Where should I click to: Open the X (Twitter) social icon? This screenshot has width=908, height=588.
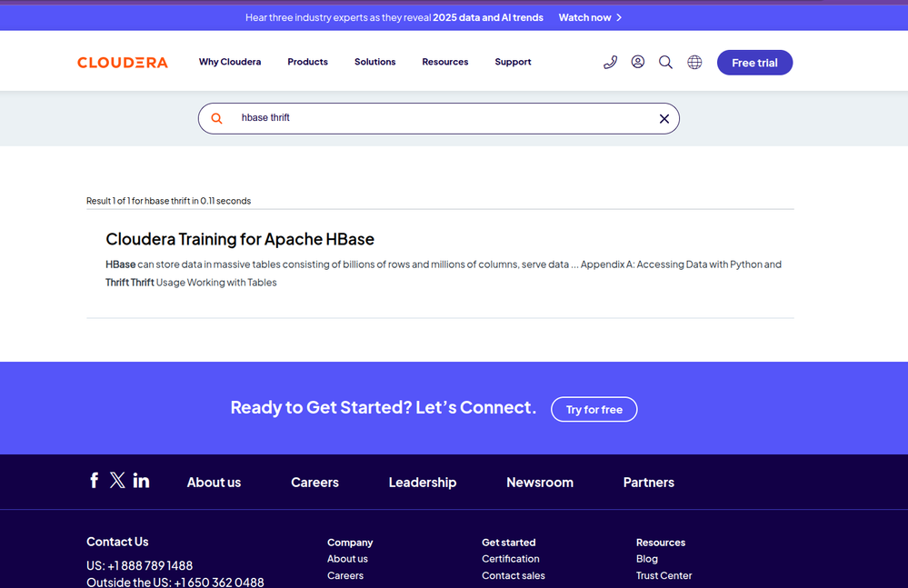(x=117, y=481)
